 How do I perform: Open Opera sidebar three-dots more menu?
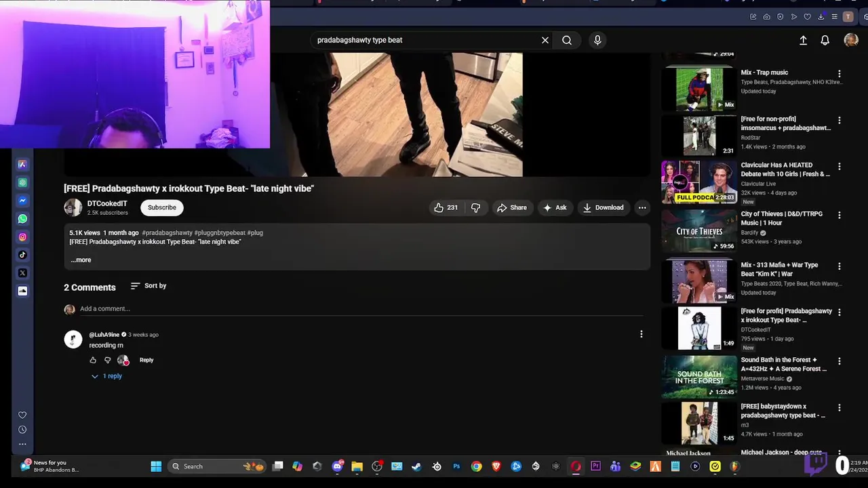pos(22,445)
